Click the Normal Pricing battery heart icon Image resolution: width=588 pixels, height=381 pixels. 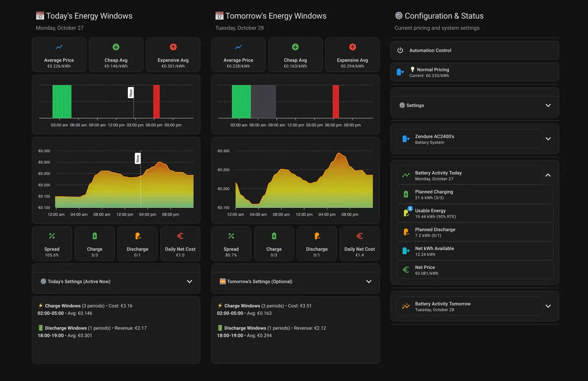400,72
